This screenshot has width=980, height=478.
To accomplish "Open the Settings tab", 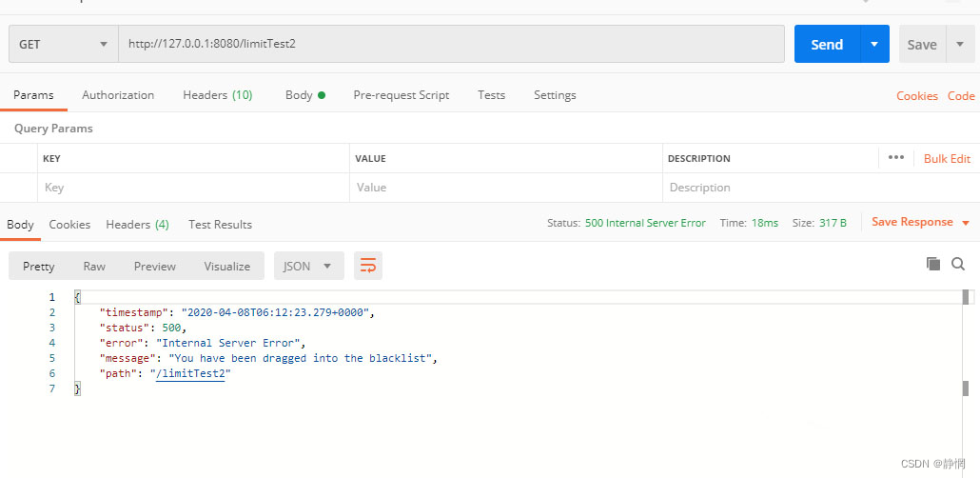I will (x=555, y=95).
